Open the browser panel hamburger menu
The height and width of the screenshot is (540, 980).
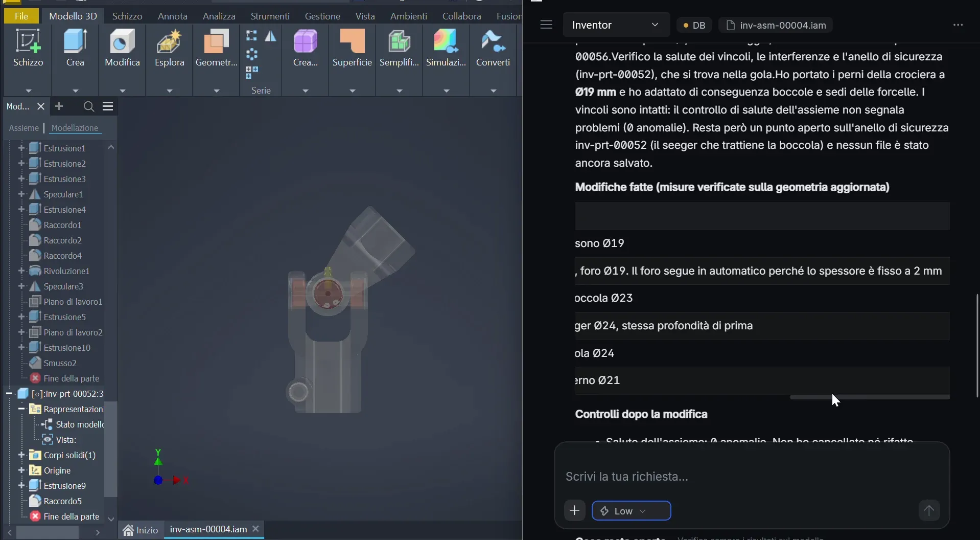pos(108,106)
